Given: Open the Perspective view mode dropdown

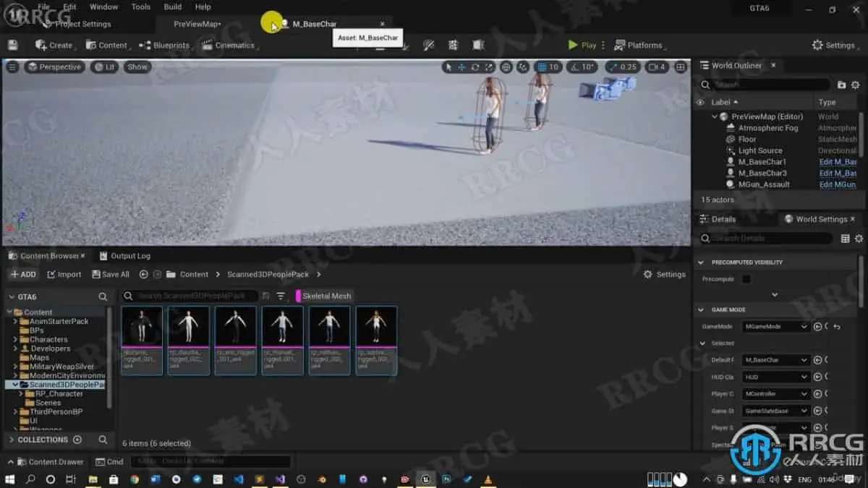Looking at the screenshot, I should tap(54, 67).
